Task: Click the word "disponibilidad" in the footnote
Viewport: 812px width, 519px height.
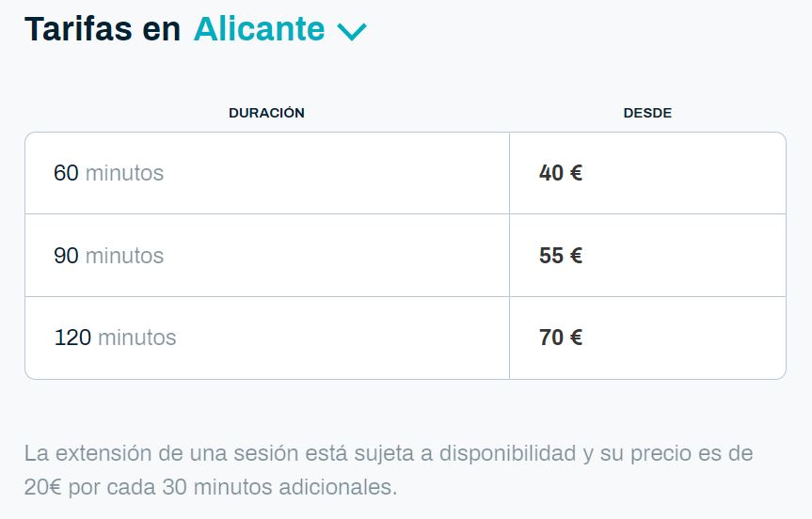Action: click(498, 453)
